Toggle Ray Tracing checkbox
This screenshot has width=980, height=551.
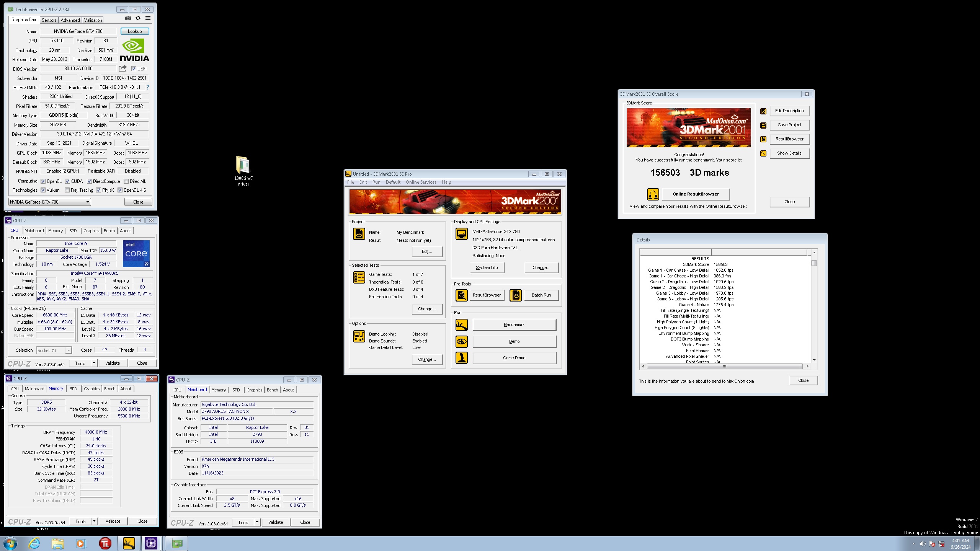click(x=67, y=190)
